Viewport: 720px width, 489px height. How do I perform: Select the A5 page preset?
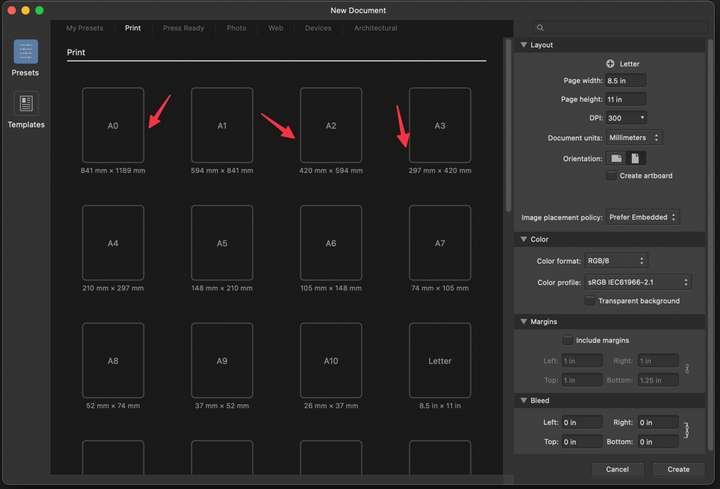222,243
